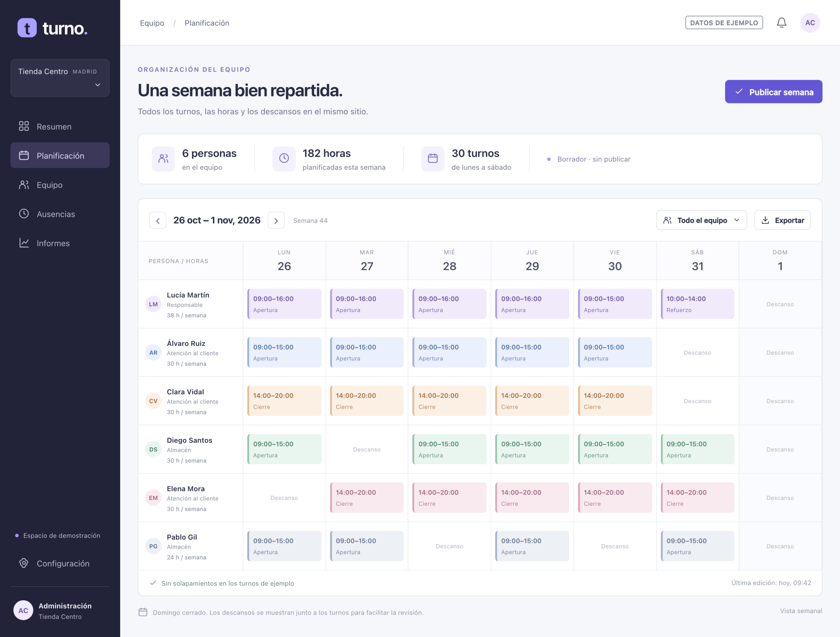This screenshot has height=637, width=840.
Task: Click the Publicar semana button
Action: [773, 92]
